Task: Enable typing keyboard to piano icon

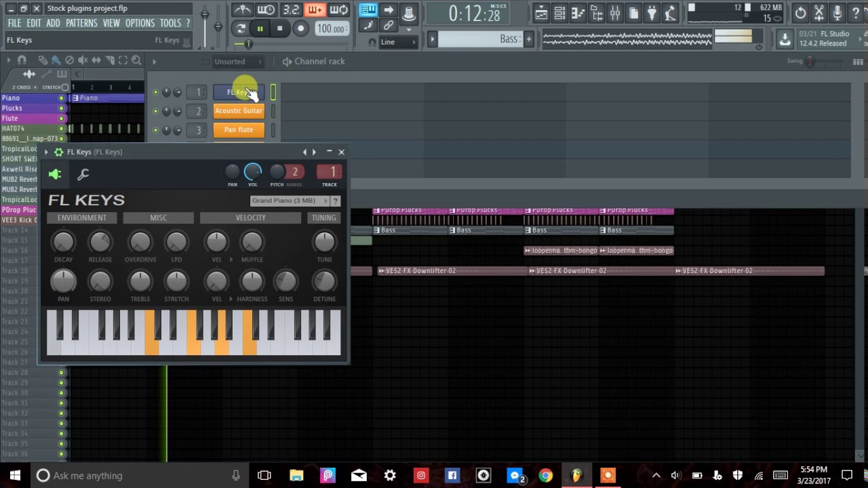Action: point(368,9)
